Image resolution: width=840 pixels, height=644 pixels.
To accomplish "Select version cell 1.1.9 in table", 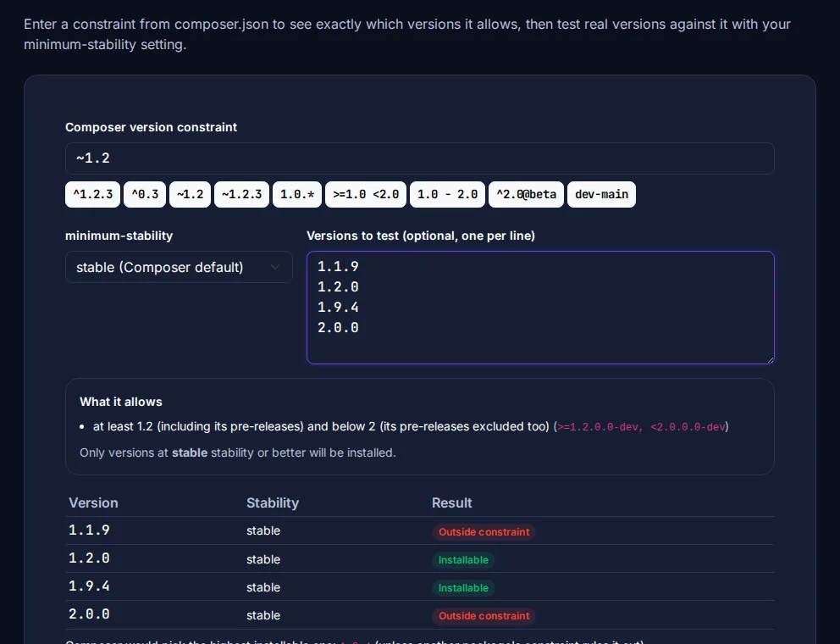I will coord(89,530).
